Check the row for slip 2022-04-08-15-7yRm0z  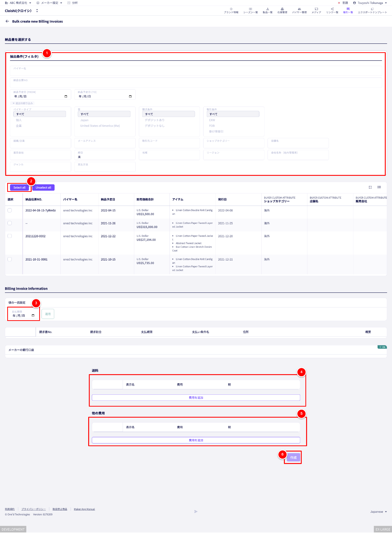point(9,210)
